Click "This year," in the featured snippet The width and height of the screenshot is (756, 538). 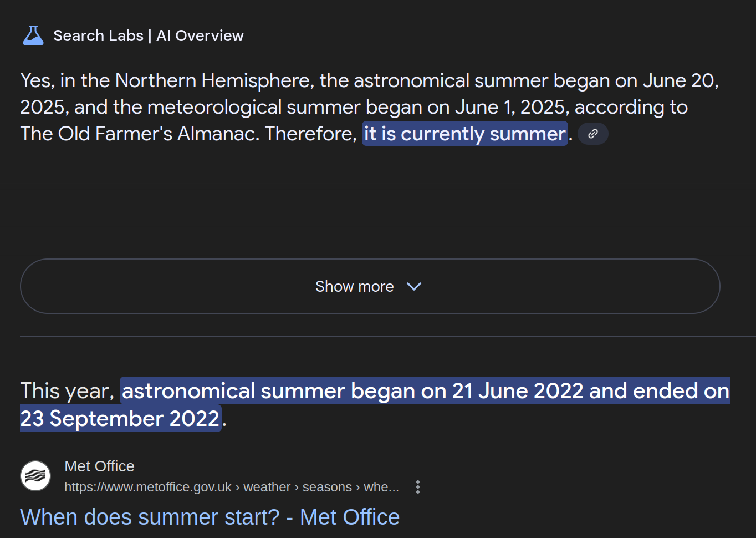(67, 391)
